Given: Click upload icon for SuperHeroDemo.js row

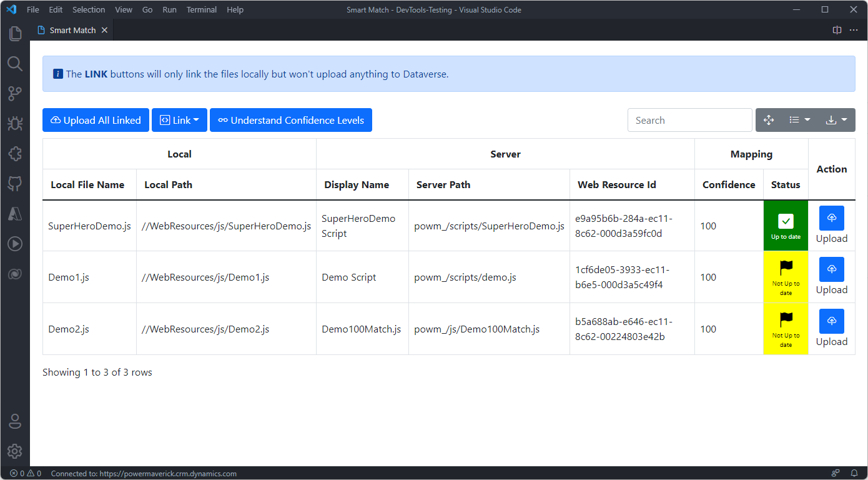Looking at the screenshot, I should pyautogui.click(x=831, y=218).
